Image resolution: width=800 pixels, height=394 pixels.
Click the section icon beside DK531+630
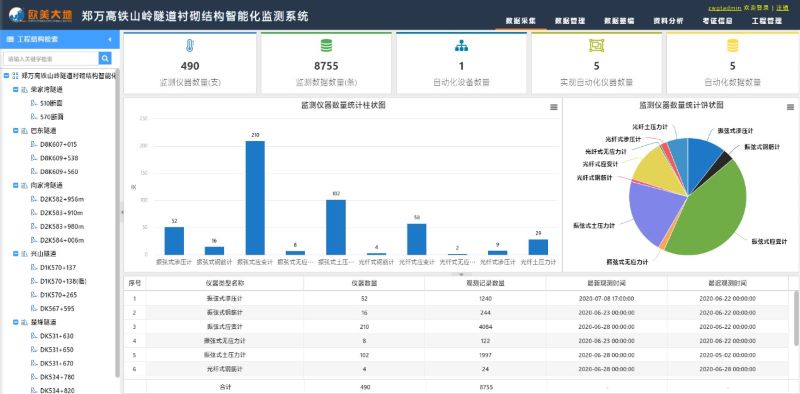pos(34,336)
